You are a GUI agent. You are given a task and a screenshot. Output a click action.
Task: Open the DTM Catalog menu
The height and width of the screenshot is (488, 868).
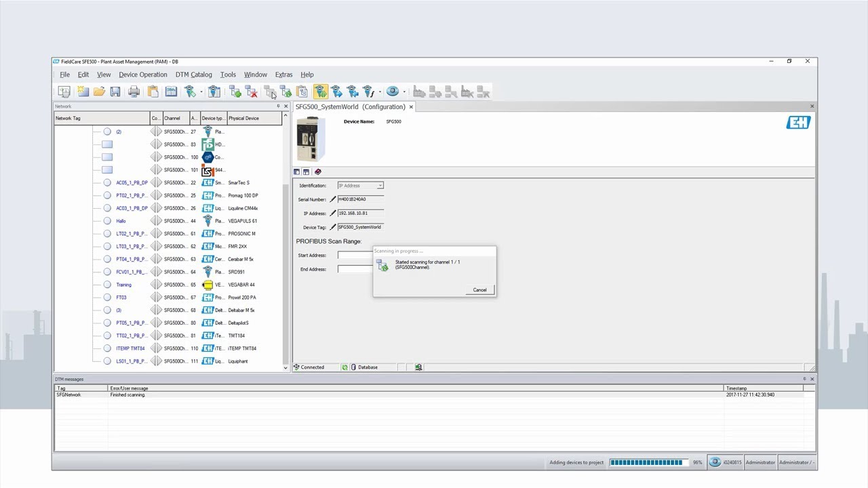click(x=194, y=75)
